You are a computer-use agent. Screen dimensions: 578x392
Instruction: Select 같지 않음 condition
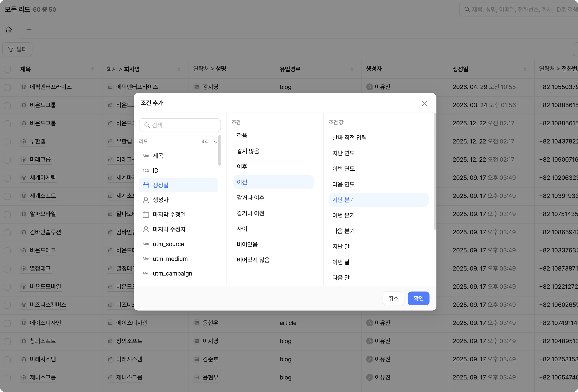click(x=274, y=151)
